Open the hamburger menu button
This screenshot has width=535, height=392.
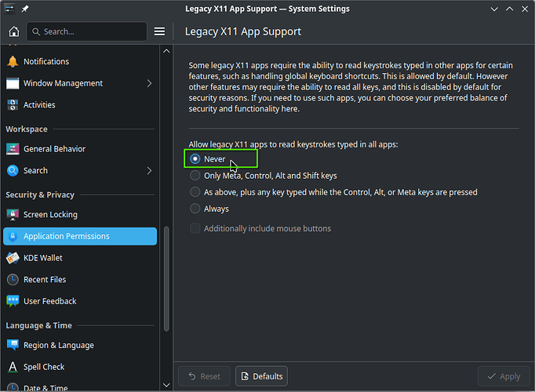click(x=159, y=31)
